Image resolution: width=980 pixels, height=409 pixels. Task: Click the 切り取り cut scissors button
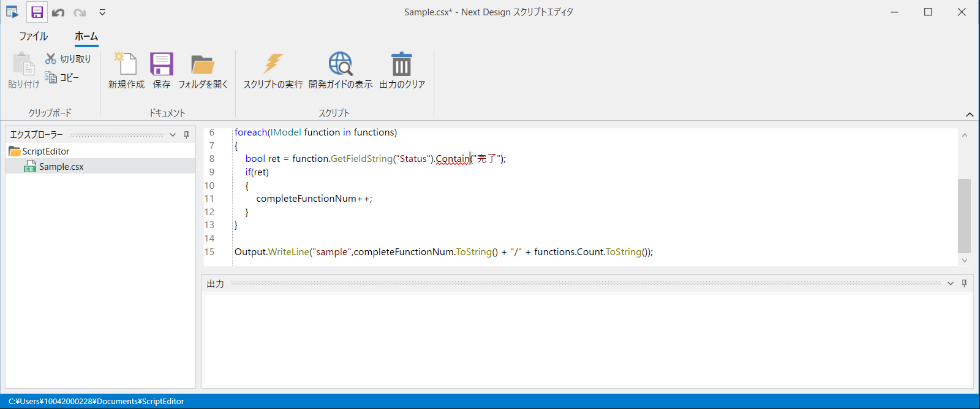tap(68, 59)
